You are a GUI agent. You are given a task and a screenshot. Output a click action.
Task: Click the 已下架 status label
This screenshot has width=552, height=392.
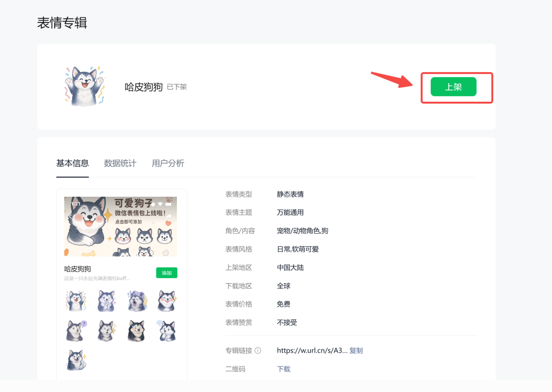[x=177, y=87]
